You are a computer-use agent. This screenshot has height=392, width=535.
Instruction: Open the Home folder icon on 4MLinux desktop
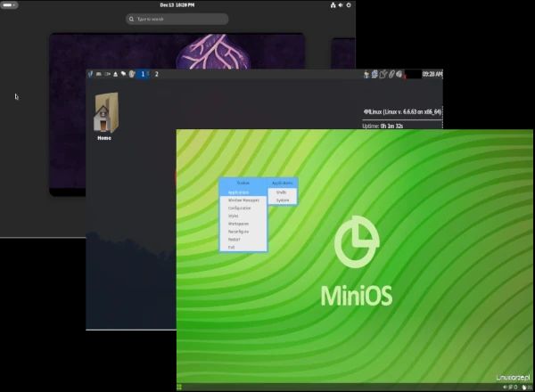(x=105, y=117)
